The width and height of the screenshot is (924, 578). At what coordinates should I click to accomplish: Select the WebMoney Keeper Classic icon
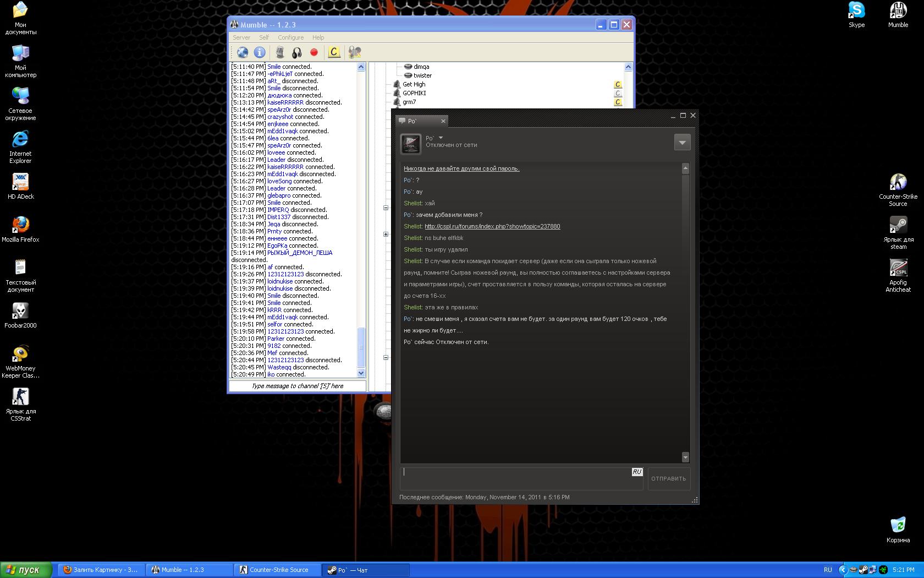[x=20, y=354]
